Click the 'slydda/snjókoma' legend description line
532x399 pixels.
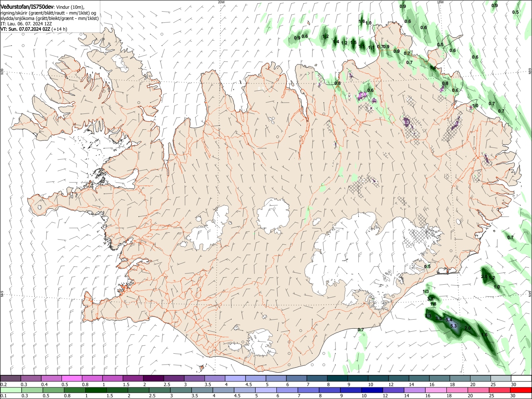point(49,18)
